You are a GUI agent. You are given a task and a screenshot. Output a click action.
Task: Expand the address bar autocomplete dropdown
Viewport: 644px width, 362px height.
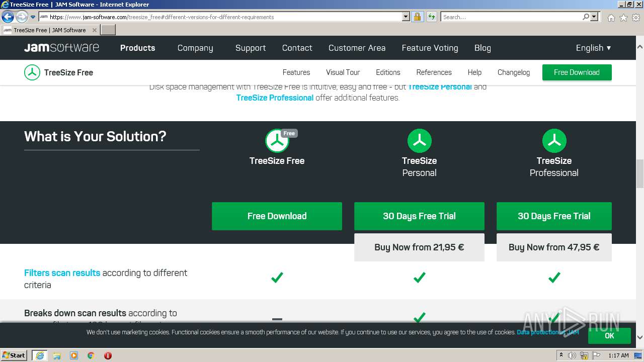pos(406,17)
